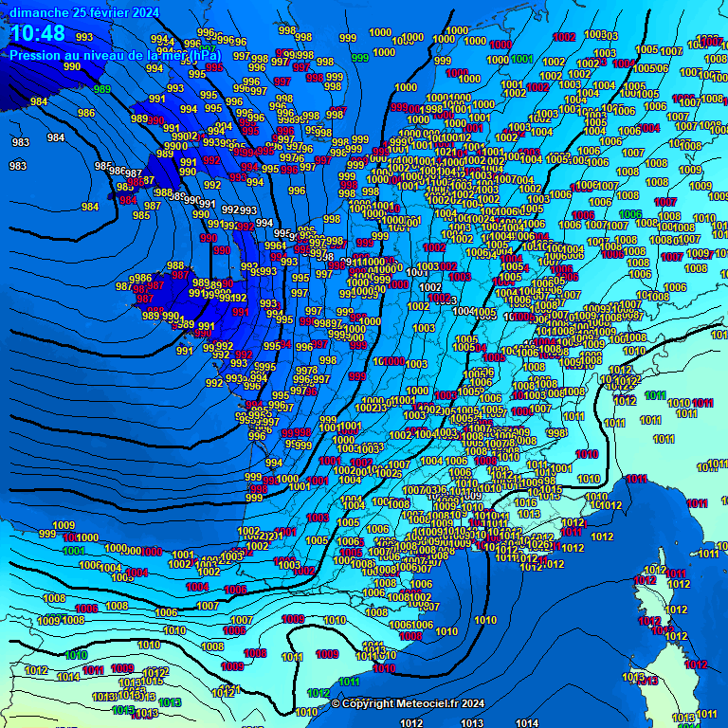
Task: Click the red 1002 reading at top right
Action: [x=564, y=37]
